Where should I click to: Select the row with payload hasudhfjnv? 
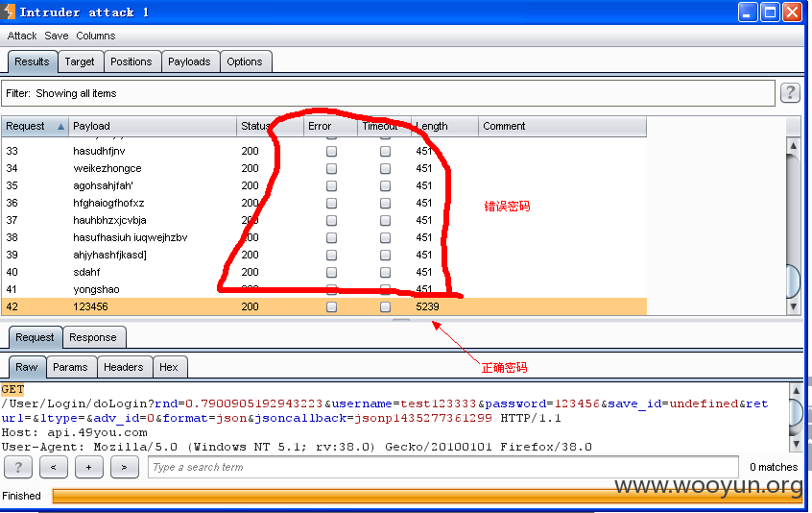coord(324,152)
